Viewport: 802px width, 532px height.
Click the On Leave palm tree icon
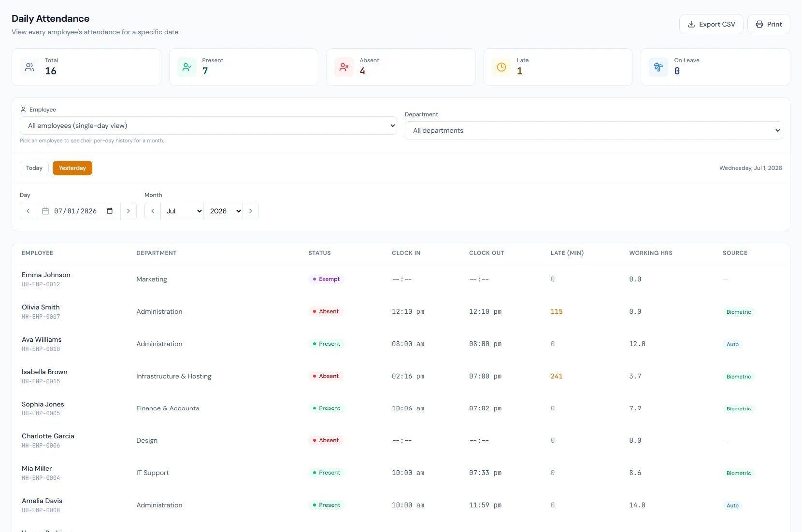659,67
